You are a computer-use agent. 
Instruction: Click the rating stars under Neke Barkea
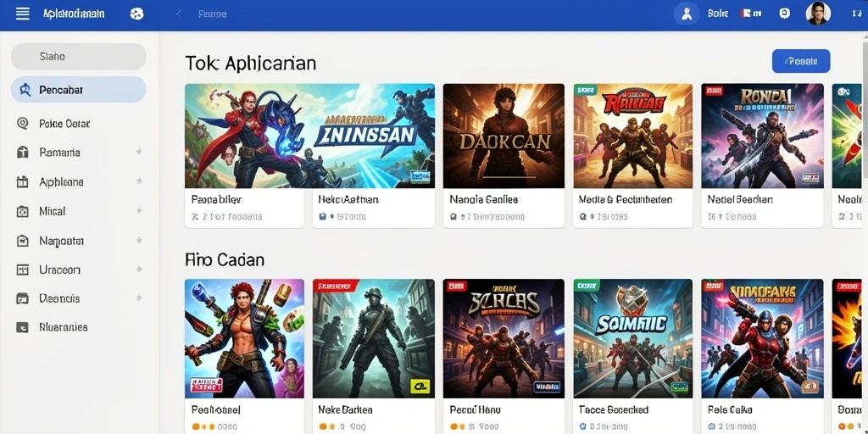(328, 427)
